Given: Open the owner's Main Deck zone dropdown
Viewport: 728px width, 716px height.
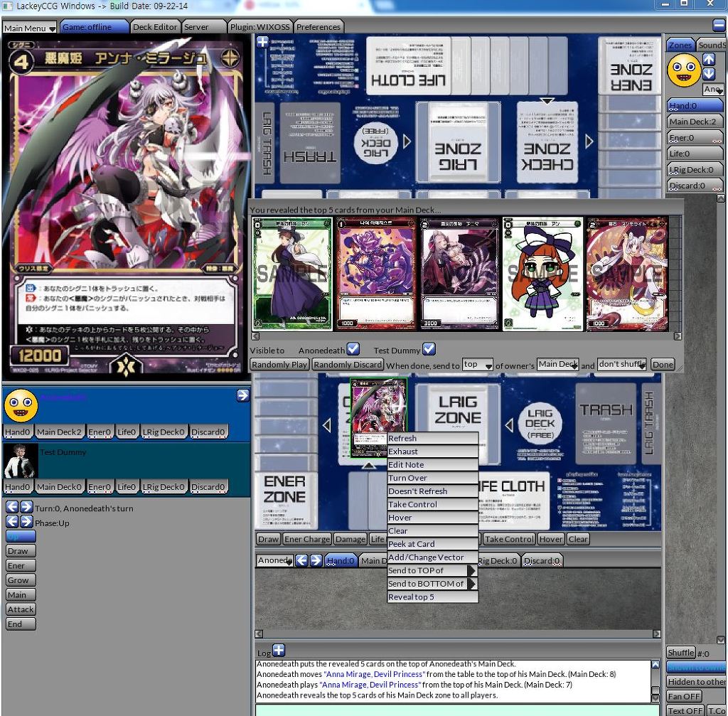Looking at the screenshot, I should coord(558,365).
